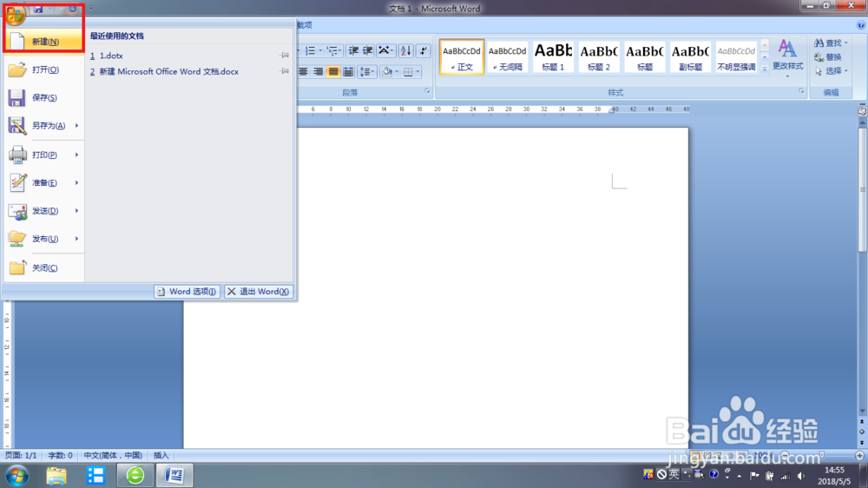This screenshot has height=488, width=868.
Task: Click the decrease indent icon
Action: tap(353, 51)
